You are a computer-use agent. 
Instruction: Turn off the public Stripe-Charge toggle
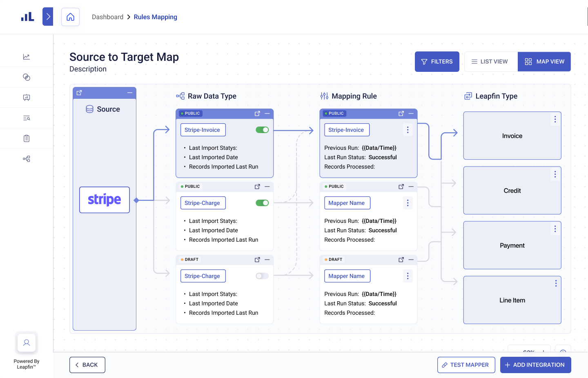tap(262, 203)
